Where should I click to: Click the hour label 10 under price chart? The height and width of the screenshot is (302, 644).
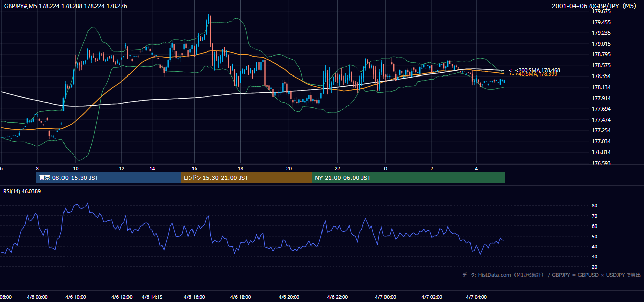pos(75,168)
